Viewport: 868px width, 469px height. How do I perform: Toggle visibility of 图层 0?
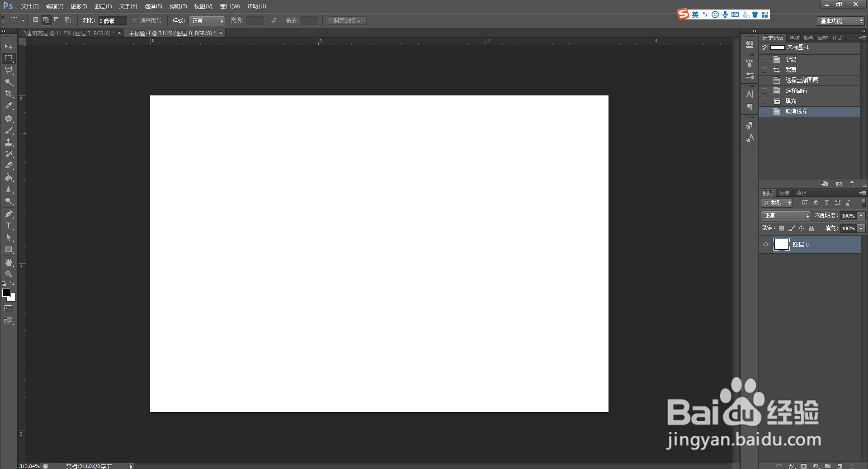pyautogui.click(x=766, y=245)
